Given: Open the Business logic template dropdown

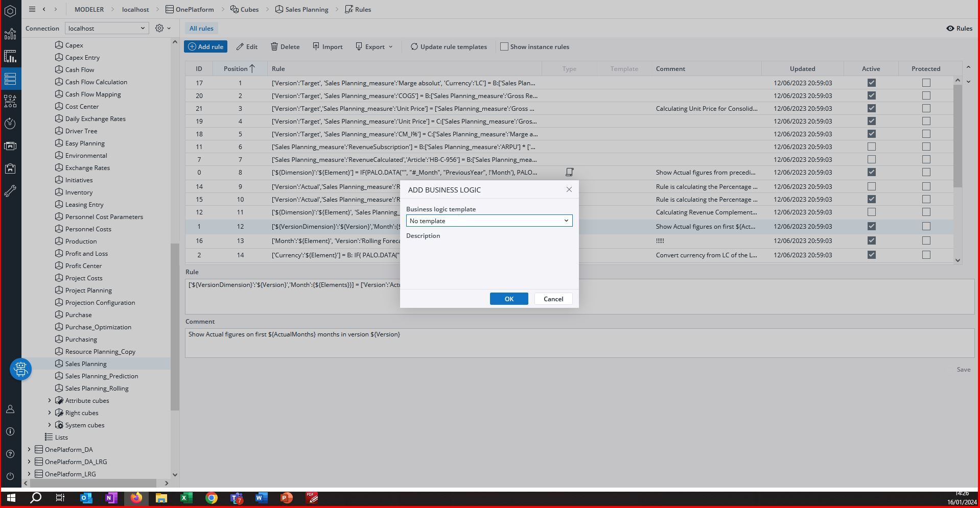Looking at the screenshot, I should pos(489,221).
